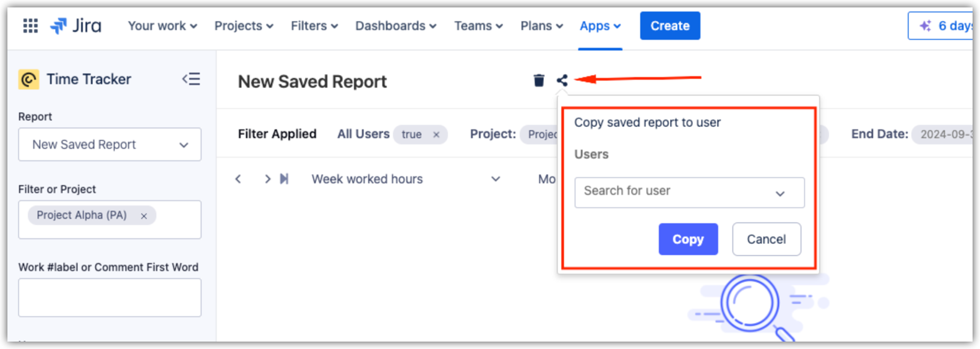Viewport: 980px width, 349px height.
Task: Open the Jira app switcher grid icon
Action: [x=30, y=26]
